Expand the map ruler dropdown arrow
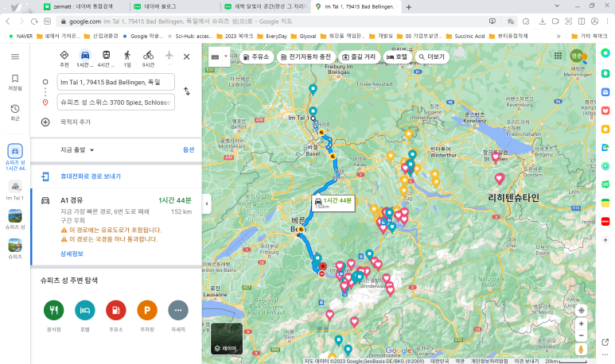 tap(226, 56)
